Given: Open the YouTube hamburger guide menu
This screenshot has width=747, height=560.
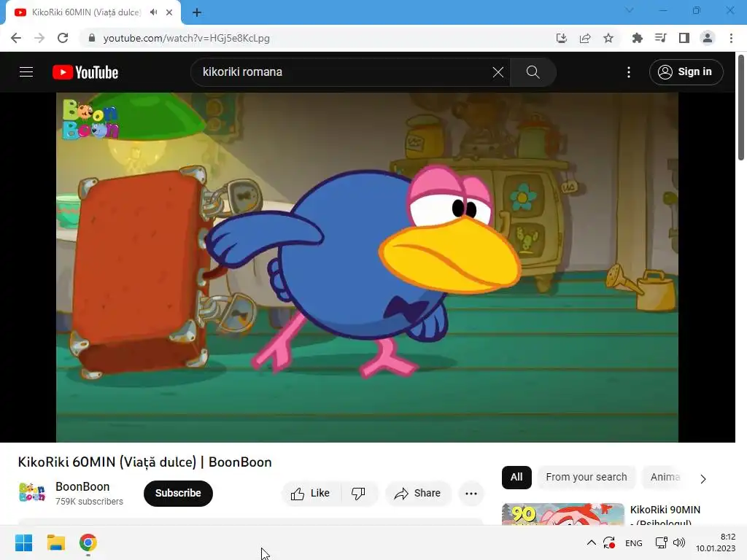Looking at the screenshot, I should [x=26, y=72].
